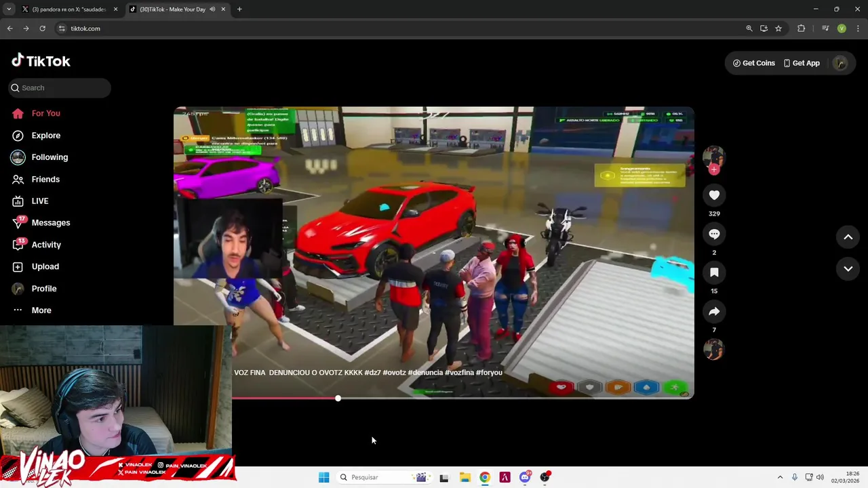
Task: Open File Explorer from the taskbar
Action: (x=465, y=477)
